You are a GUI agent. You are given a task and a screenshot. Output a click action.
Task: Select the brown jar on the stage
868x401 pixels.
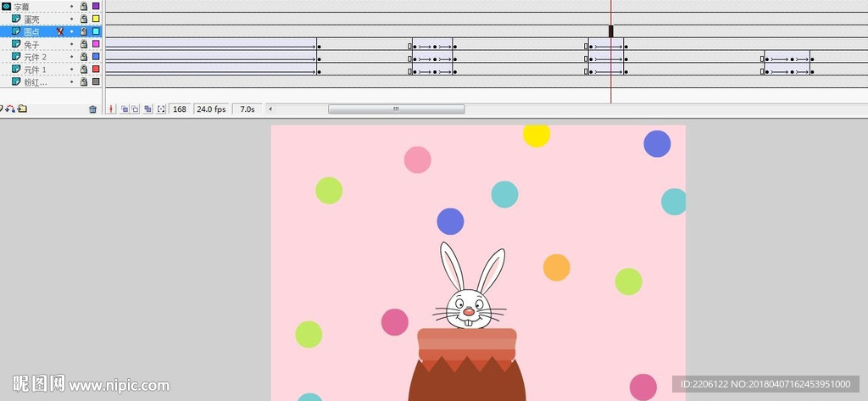click(467, 365)
